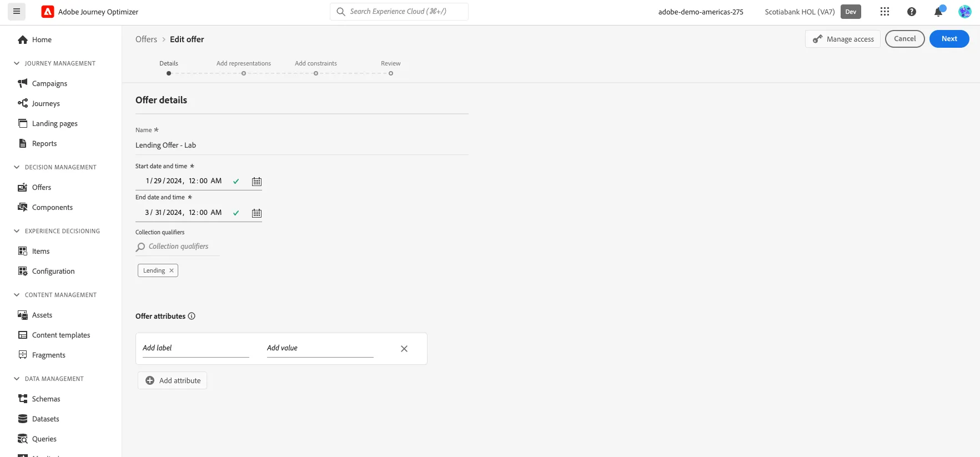Click the adobe-demo-americas-275 organization name

coord(701,12)
